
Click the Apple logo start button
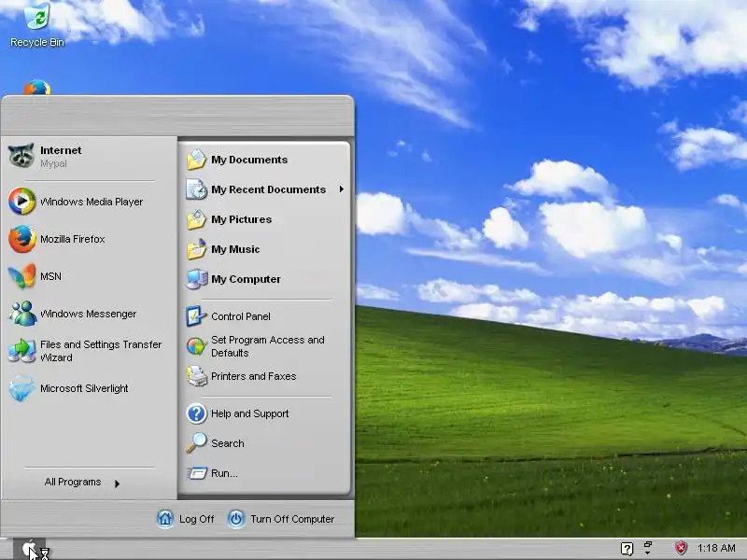[29, 548]
